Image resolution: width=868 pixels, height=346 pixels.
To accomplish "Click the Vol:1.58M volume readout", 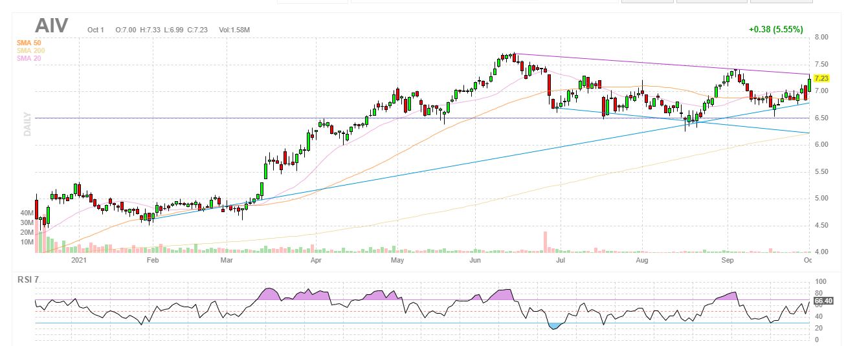I will pos(234,30).
